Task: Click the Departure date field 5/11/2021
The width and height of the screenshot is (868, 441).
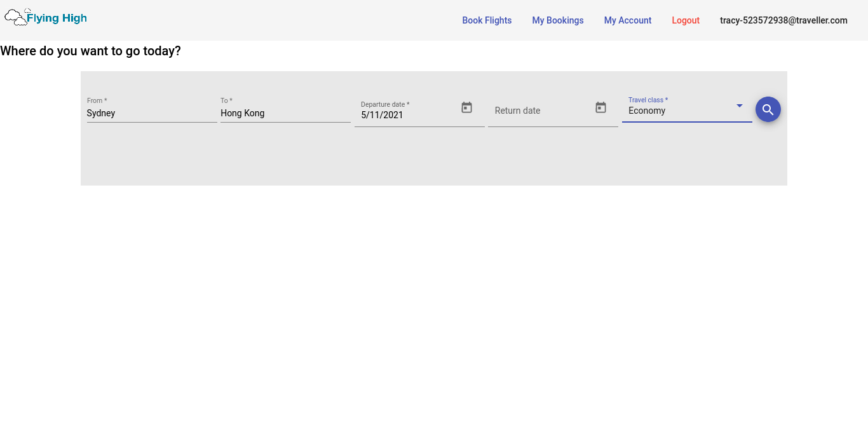Action: click(x=407, y=115)
